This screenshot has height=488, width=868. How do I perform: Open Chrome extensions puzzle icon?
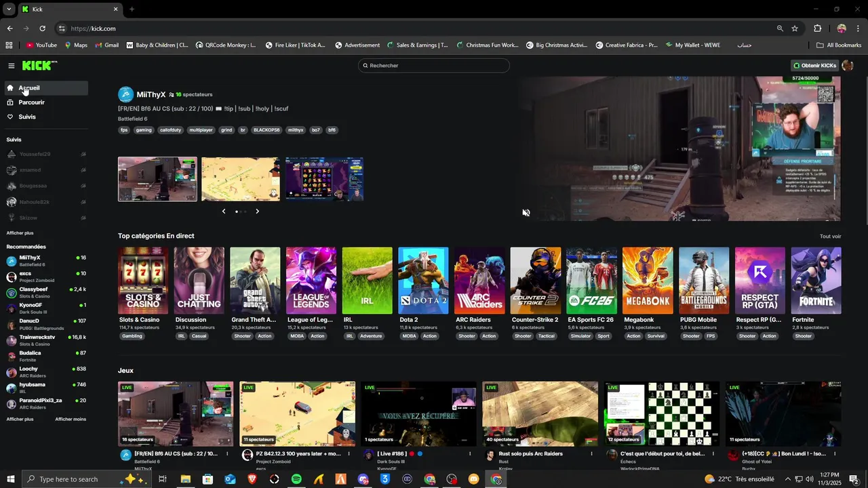point(817,28)
